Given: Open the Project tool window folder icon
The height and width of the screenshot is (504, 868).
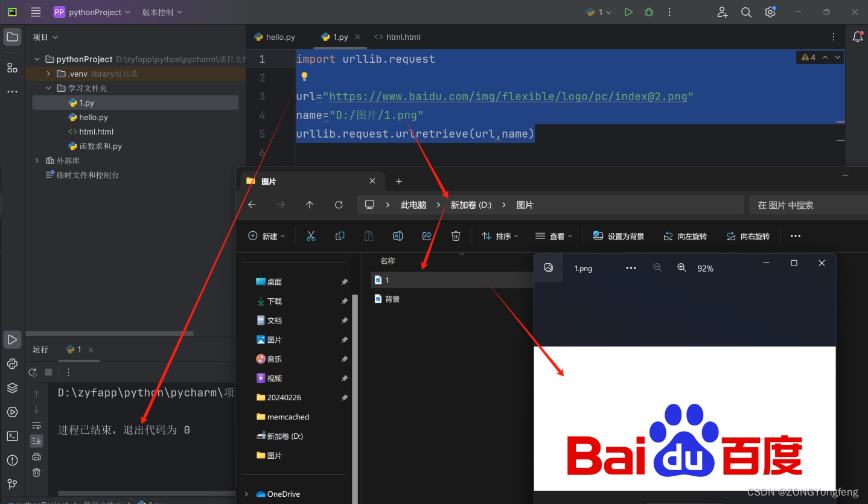Looking at the screenshot, I should [x=12, y=37].
